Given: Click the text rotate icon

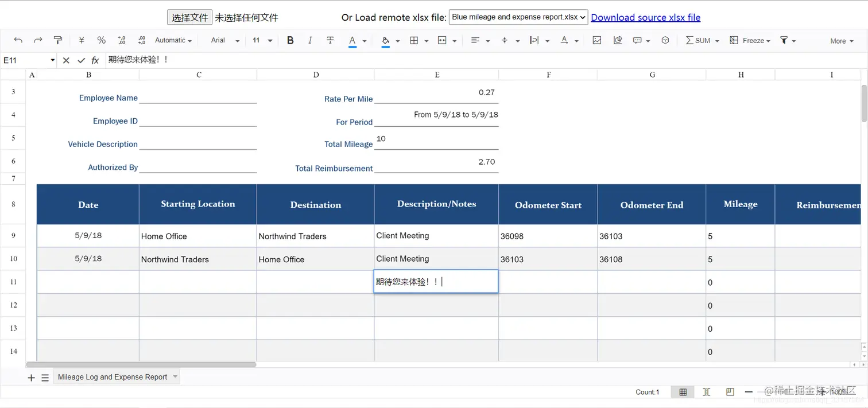Looking at the screenshot, I should 564,40.
